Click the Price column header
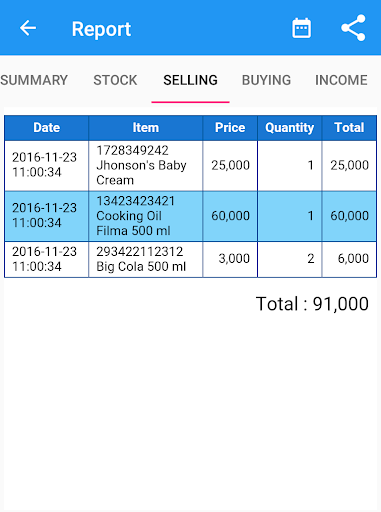381x512 pixels. click(x=230, y=128)
